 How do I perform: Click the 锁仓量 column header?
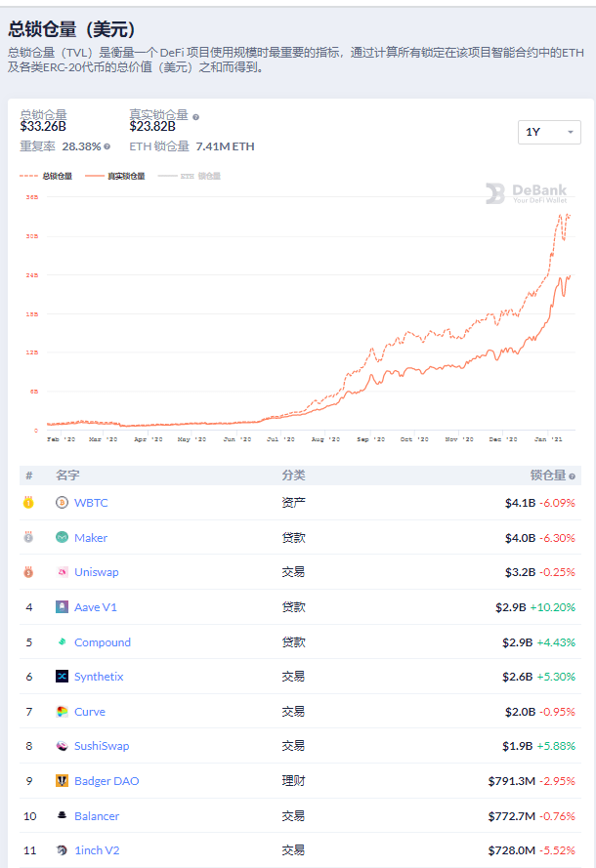pos(548,475)
